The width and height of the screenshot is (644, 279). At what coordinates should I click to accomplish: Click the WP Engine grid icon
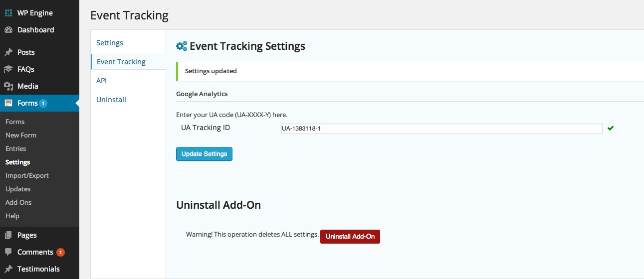tap(8, 13)
